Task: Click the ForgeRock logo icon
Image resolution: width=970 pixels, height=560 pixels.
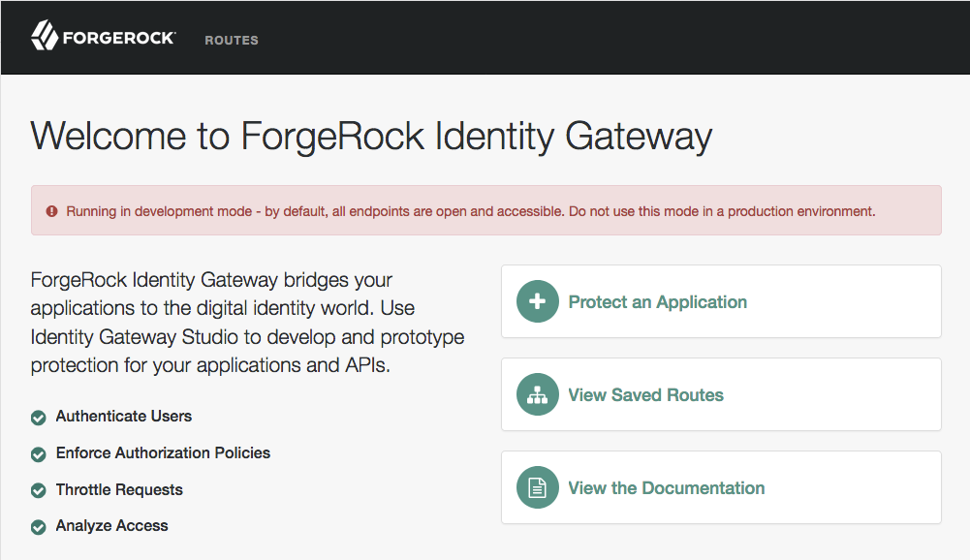Action: point(45,35)
